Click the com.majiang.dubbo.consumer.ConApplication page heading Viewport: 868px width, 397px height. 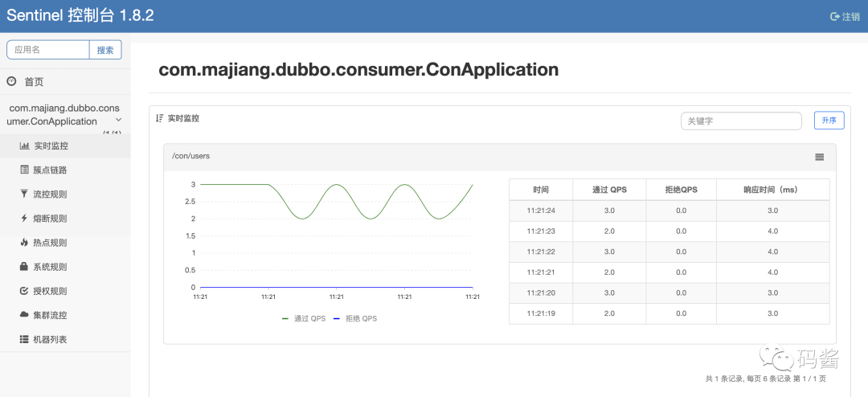pos(358,70)
